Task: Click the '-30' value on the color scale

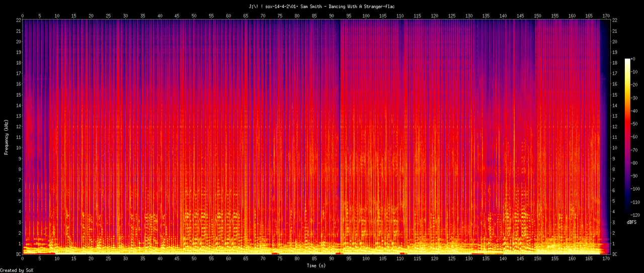Action: (x=634, y=98)
